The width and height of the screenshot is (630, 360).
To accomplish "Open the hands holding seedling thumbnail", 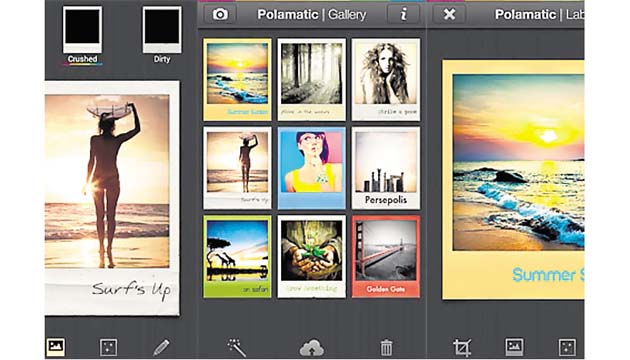I will point(312,257).
